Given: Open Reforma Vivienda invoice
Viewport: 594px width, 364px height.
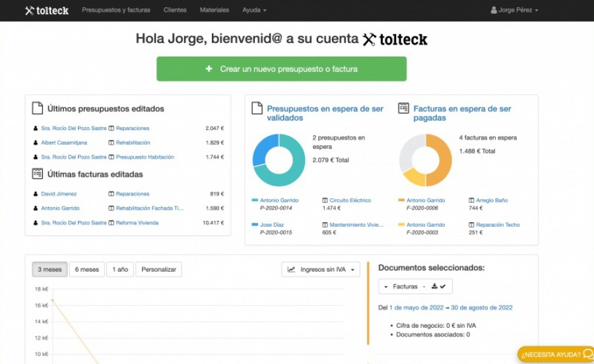Looking at the screenshot, I should point(137,223).
